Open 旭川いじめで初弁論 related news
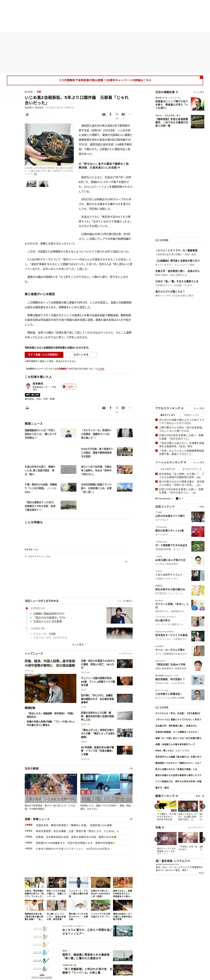Screen dimensions: 210x980 96,470
